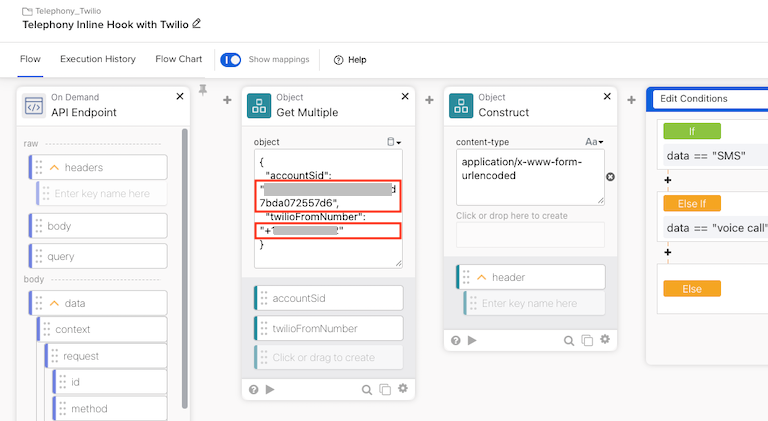Image resolution: width=768 pixels, height=421 pixels.
Task: Open the content-type Aa type dropdown
Action: coord(594,142)
